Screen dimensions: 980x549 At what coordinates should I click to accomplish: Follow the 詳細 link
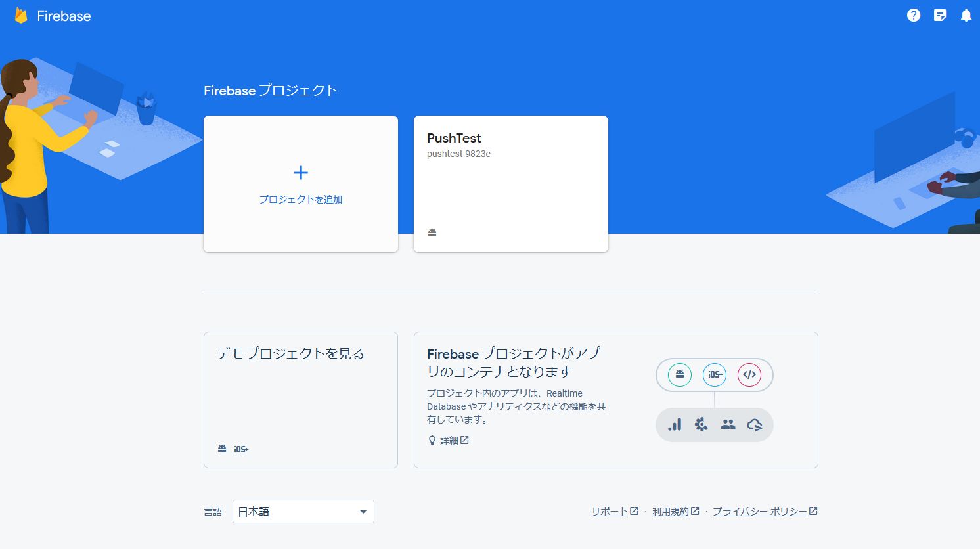click(449, 441)
